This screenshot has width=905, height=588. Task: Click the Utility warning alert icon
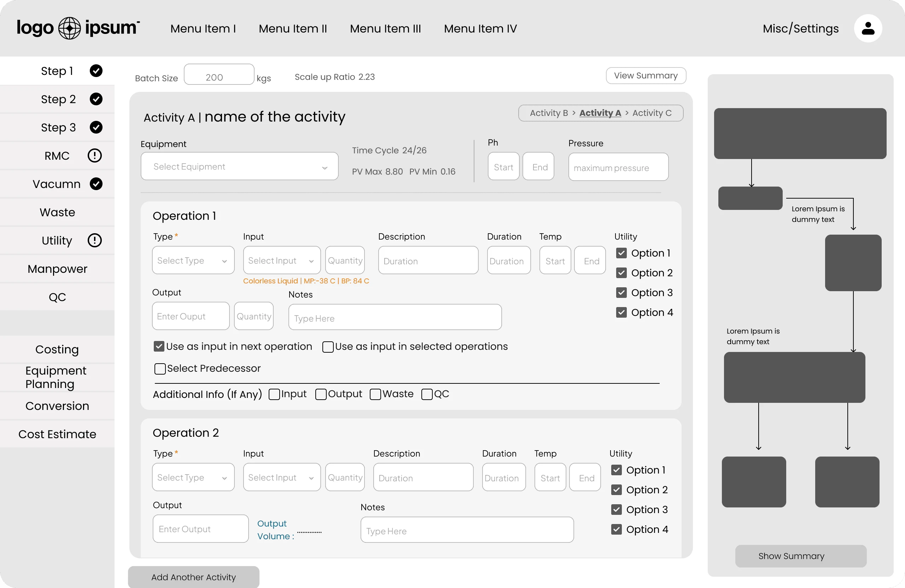[95, 240]
